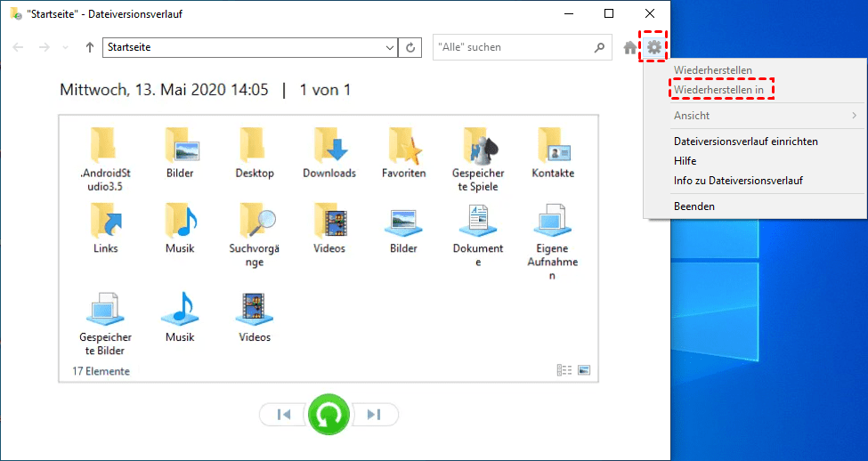Select the Bilder folder with picture overlay
This screenshot has width=868, height=461.
[x=183, y=145]
